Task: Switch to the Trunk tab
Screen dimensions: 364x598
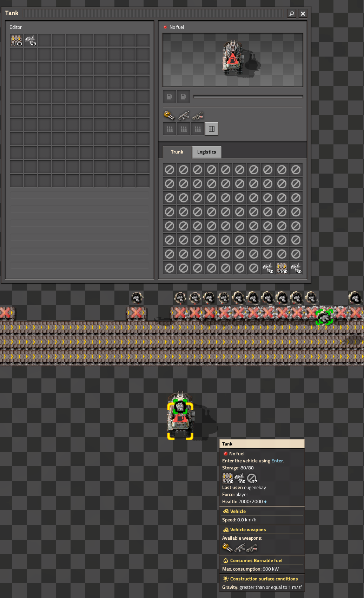Action: [x=177, y=152]
